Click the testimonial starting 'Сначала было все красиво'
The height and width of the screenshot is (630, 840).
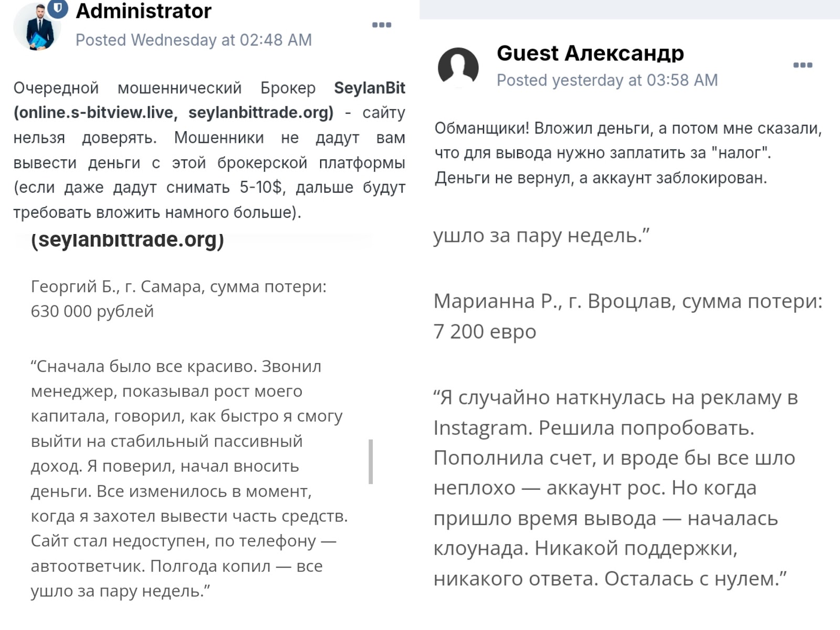[x=190, y=478]
